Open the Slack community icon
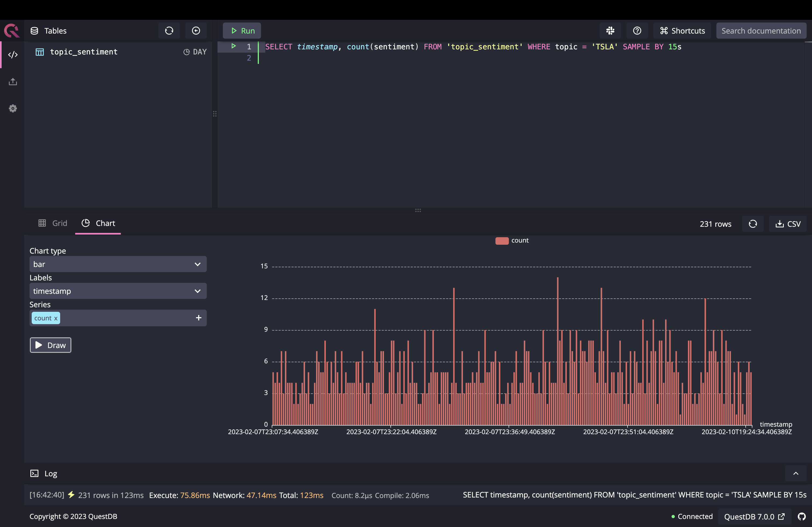Viewport: 812px width, 527px height. point(610,31)
